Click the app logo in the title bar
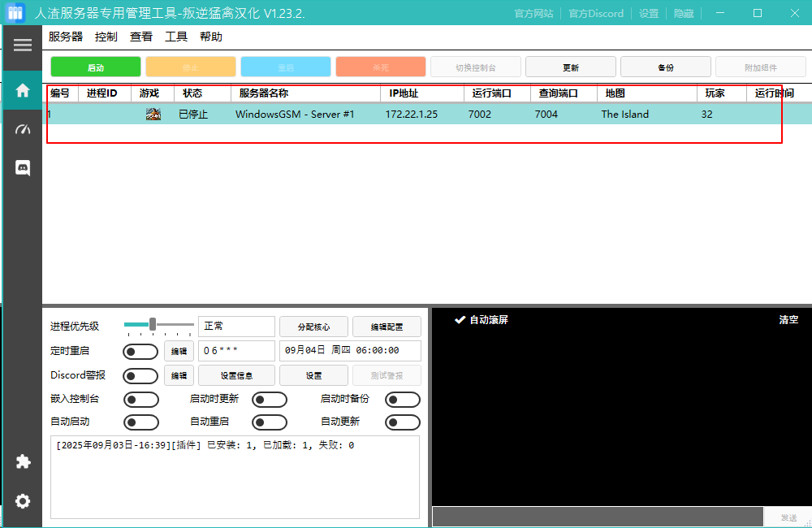812x528 pixels. 15,13
